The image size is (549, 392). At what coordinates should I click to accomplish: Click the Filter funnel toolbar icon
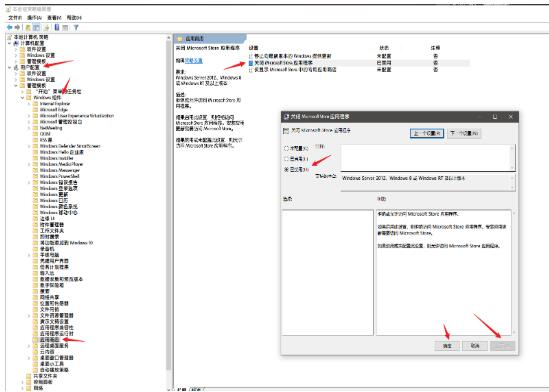coord(76,27)
